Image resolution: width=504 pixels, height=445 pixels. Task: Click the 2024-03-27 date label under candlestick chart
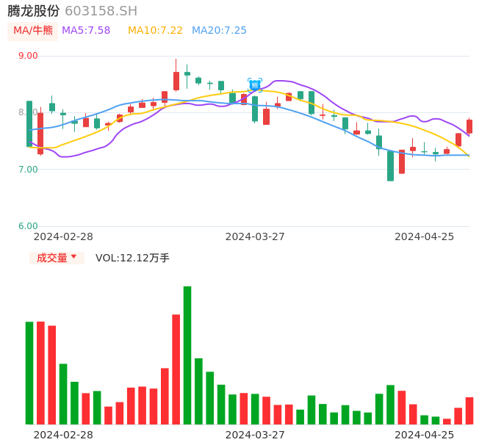click(255, 236)
